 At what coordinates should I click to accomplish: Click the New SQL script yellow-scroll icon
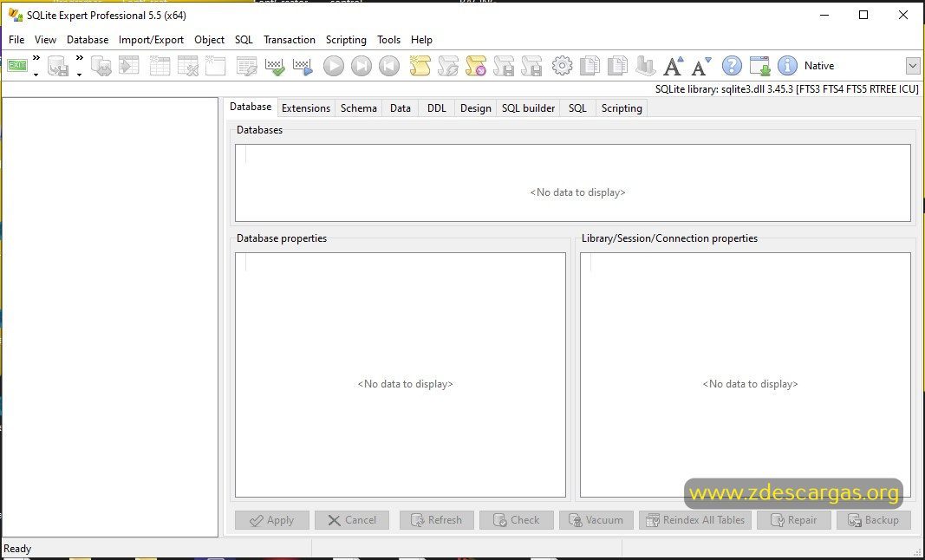(x=420, y=66)
